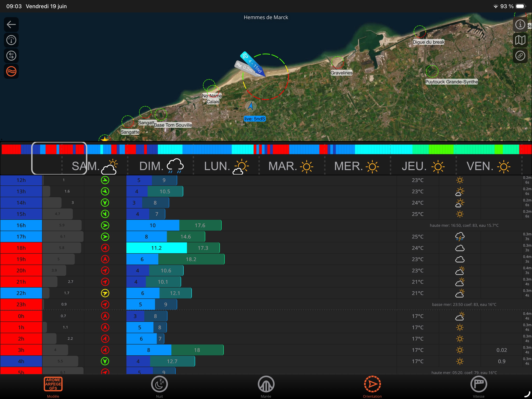Image resolution: width=532 pixels, height=399 pixels.
Task: Tap the 17h thunderstorm weather icon
Action: 460,237
